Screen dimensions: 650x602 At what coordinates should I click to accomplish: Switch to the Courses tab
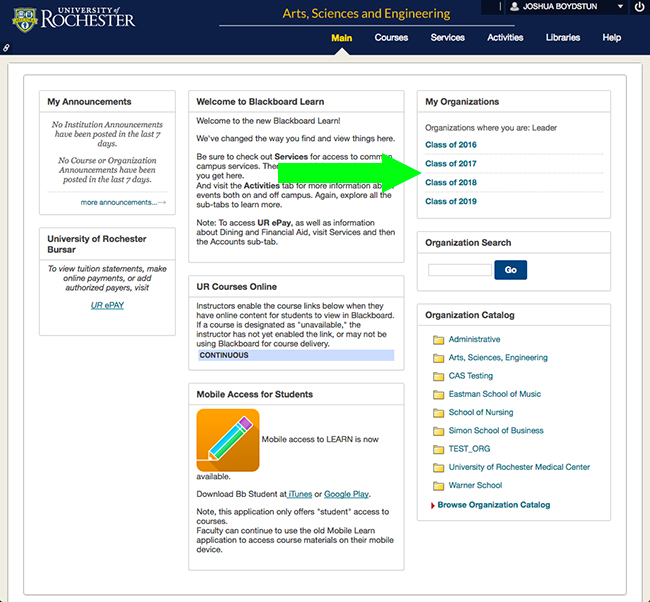pos(391,37)
